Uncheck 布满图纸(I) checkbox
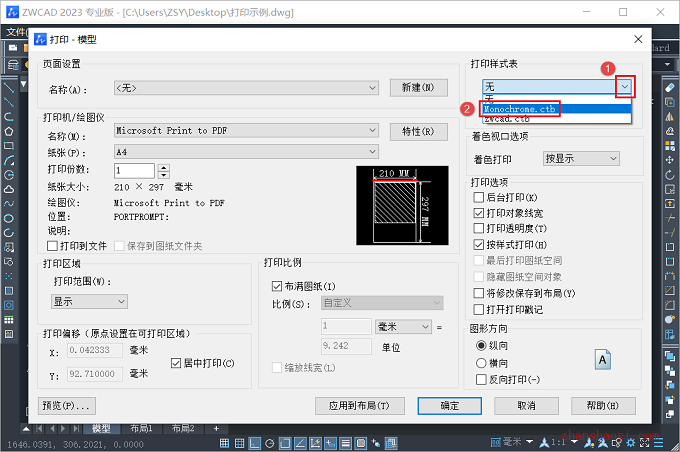Viewport: 680px width, 452px height. 277,286
